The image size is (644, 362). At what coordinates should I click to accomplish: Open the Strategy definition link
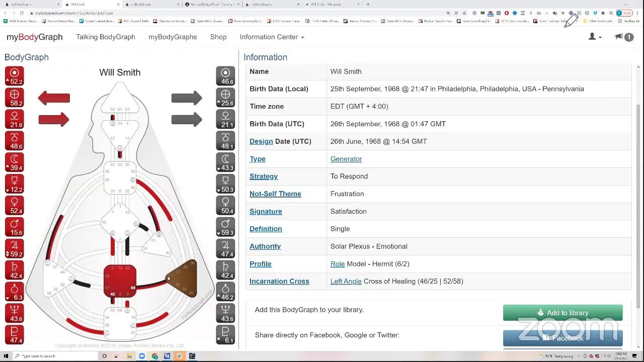(264, 176)
